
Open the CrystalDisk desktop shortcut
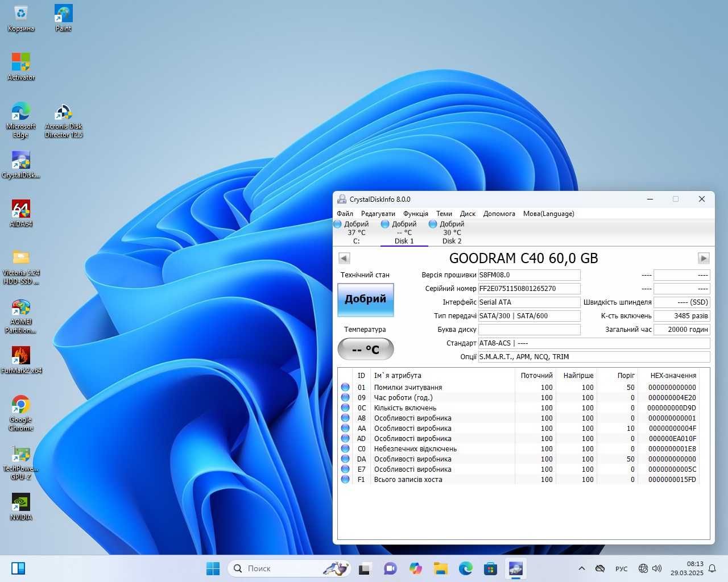pos(21,165)
